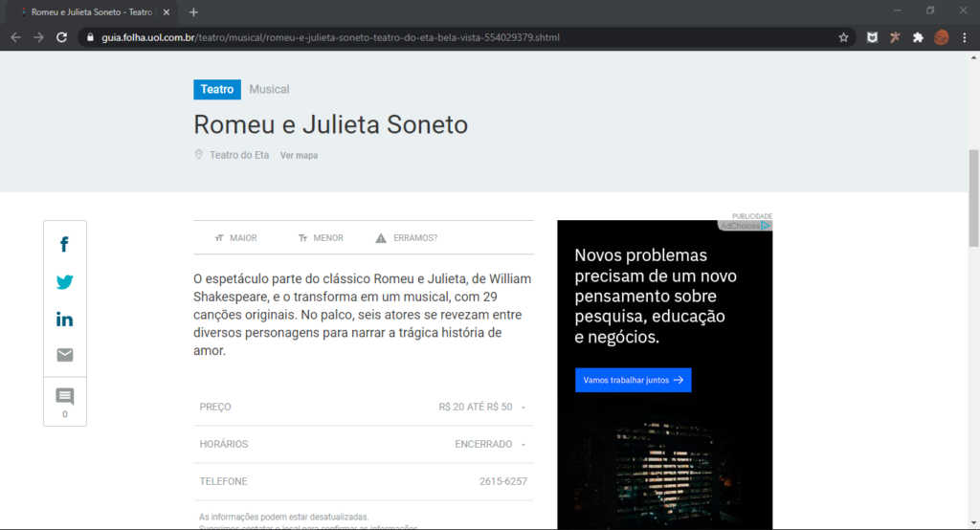Expand the PREÇO row details

pos(363,407)
